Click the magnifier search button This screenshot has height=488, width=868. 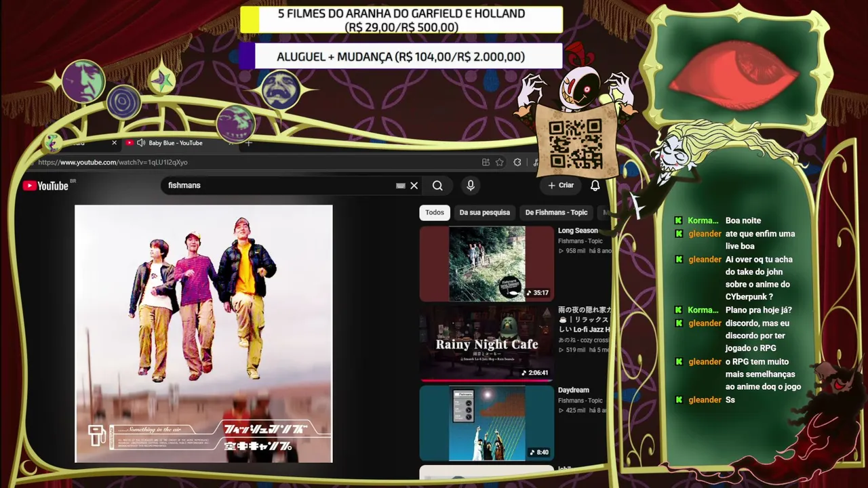click(x=437, y=186)
